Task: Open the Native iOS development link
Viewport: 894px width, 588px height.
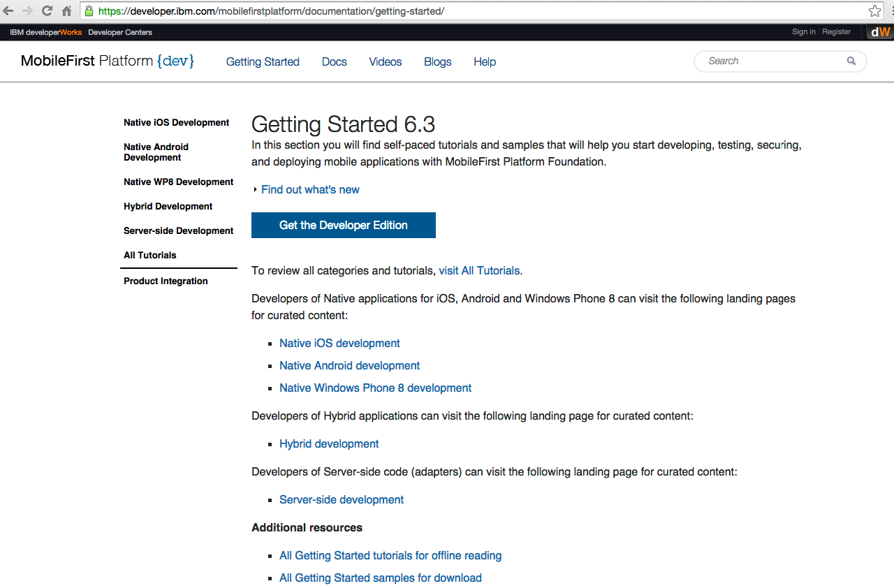Action: 339,343
